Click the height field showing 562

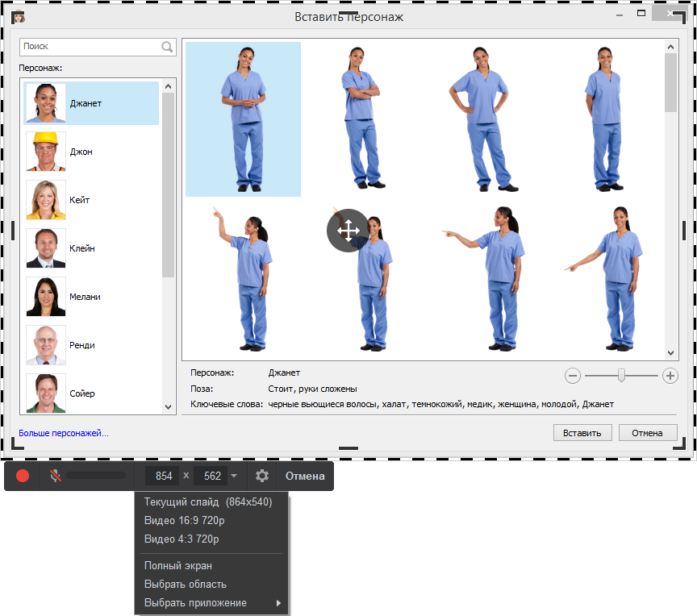coord(212,476)
